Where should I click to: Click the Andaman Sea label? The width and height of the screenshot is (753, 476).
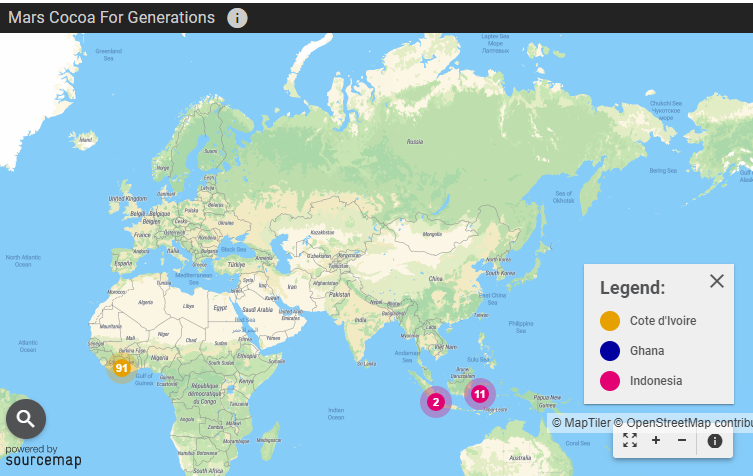click(x=407, y=356)
